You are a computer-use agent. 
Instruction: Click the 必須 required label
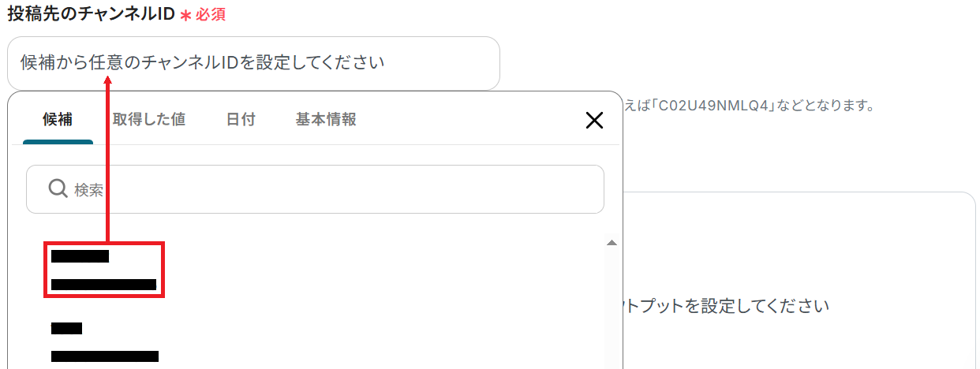pos(211,15)
